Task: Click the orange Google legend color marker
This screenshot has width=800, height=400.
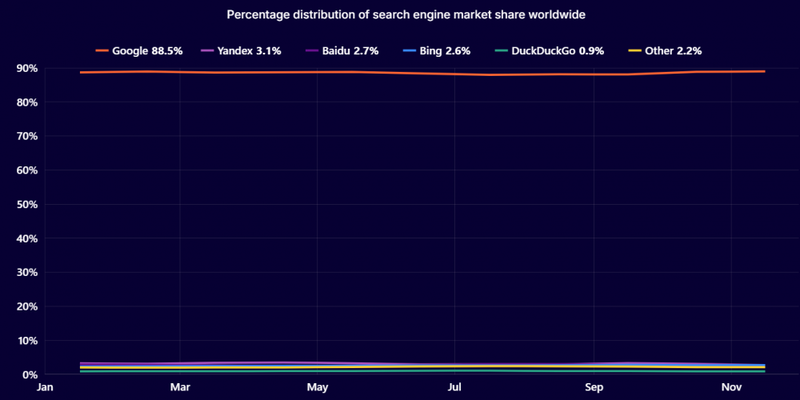Action: [102, 51]
